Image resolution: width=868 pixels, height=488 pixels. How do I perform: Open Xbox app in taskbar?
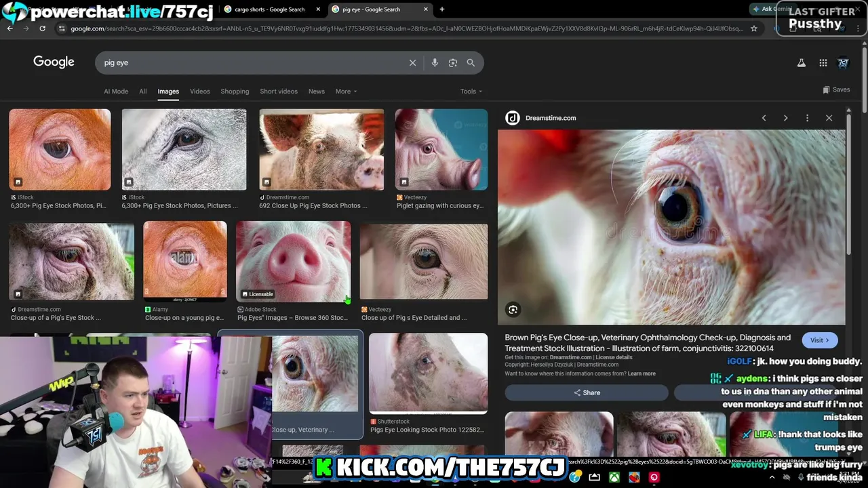click(x=614, y=477)
